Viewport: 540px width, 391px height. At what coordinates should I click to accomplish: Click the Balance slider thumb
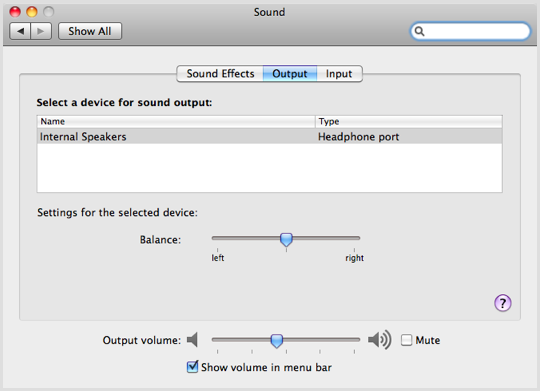point(286,240)
